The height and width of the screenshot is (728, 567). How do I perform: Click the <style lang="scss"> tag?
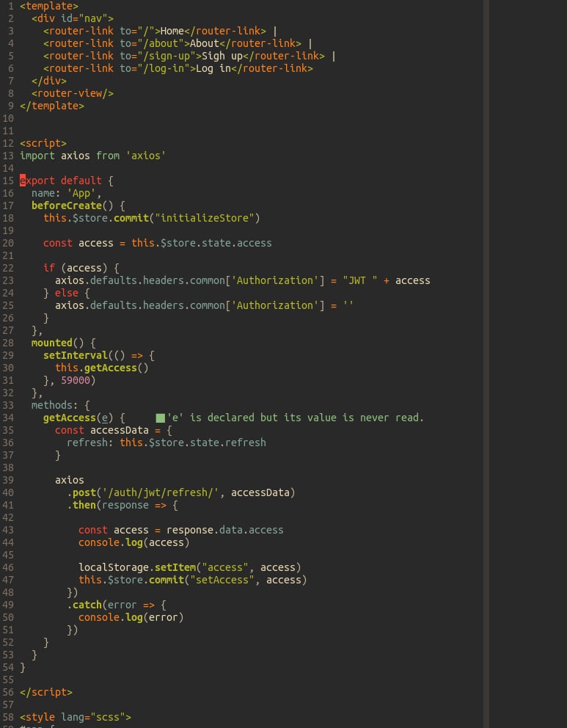tap(75, 717)
